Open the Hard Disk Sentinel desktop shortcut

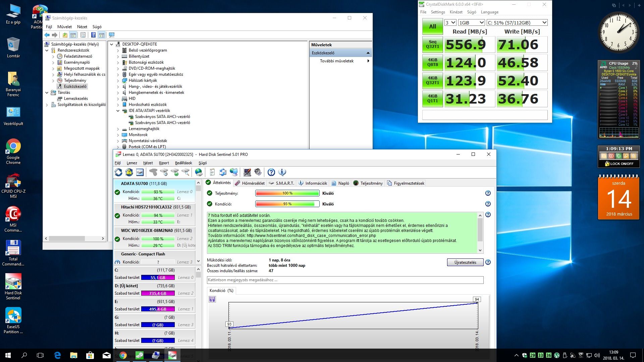tap(13, 287)
